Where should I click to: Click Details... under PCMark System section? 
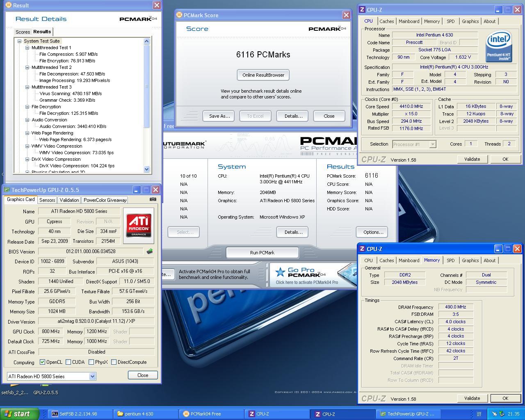click(x=293, y=232)
